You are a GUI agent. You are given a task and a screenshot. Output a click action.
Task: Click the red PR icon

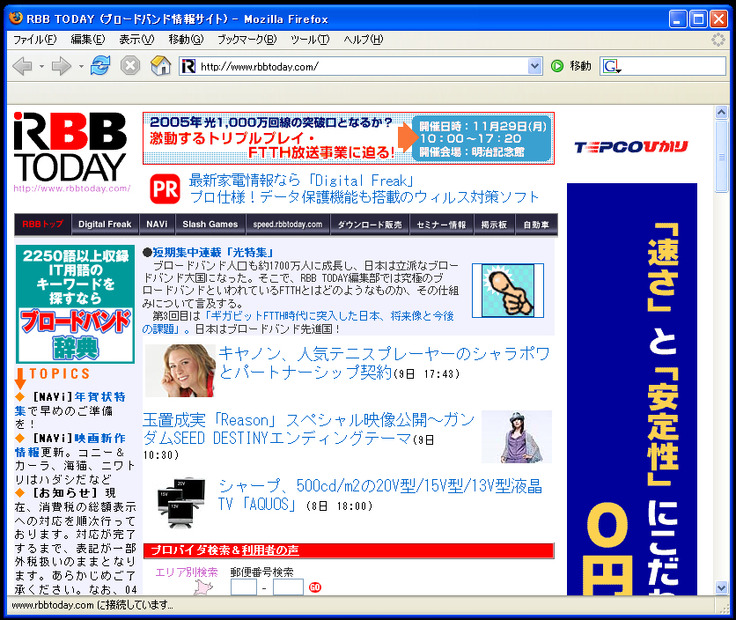(x=165, y=189)
